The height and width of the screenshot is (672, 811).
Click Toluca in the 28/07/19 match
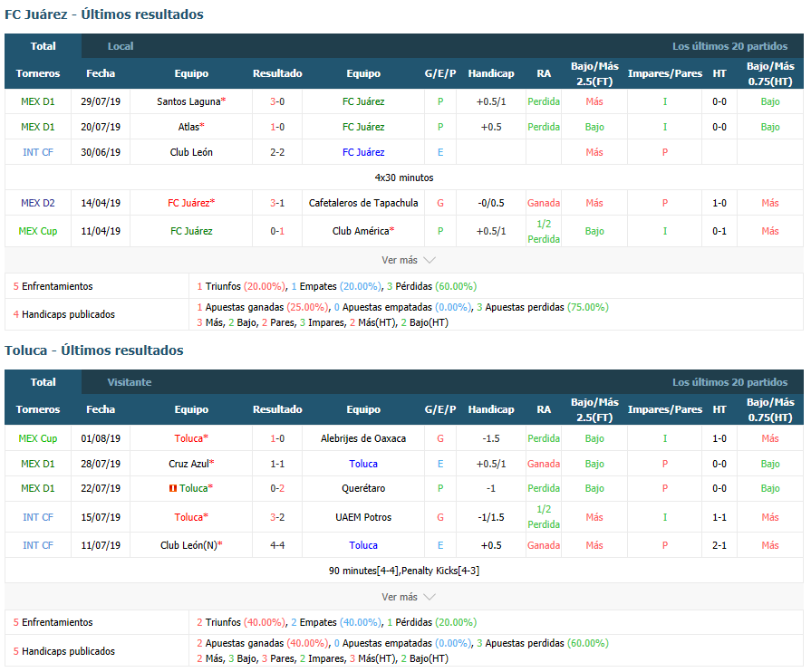tap(363, 464)
